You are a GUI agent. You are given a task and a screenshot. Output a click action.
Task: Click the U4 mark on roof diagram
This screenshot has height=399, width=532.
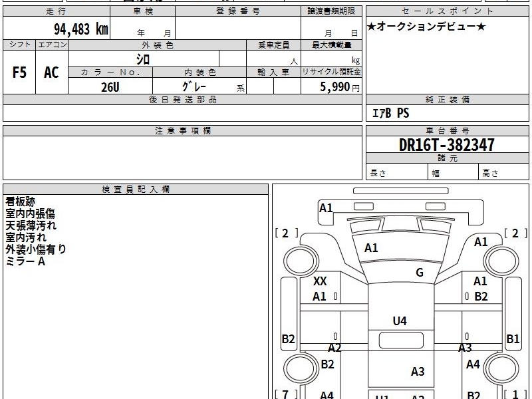[400, 321]
